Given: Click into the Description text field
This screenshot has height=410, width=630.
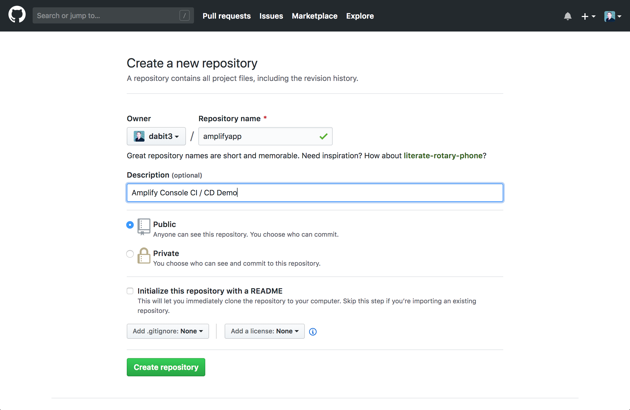Looking at the screenshot, I should coord(315,193).
